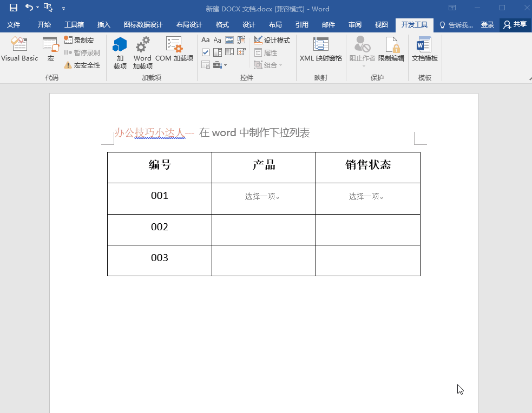Switch to the 开始 tab
Image resolution: width=532 pixels, height=413 pixels.
click(x=44, y=25)
